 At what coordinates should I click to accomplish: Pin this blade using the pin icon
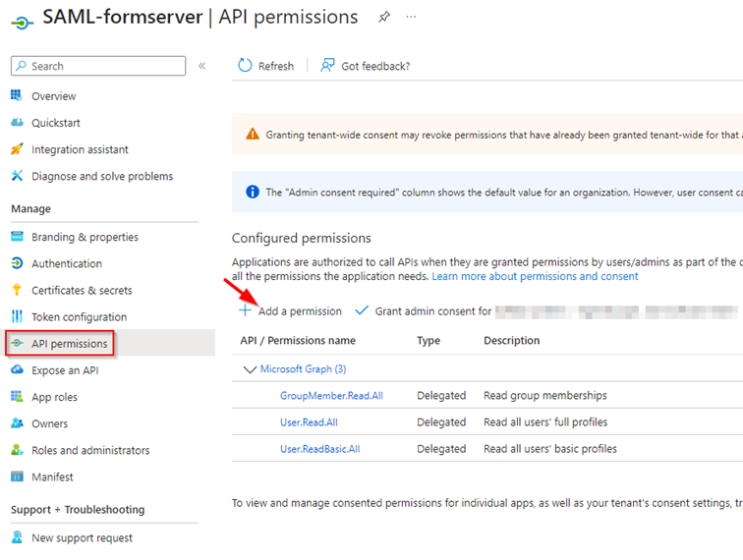(x=384, y=17)
